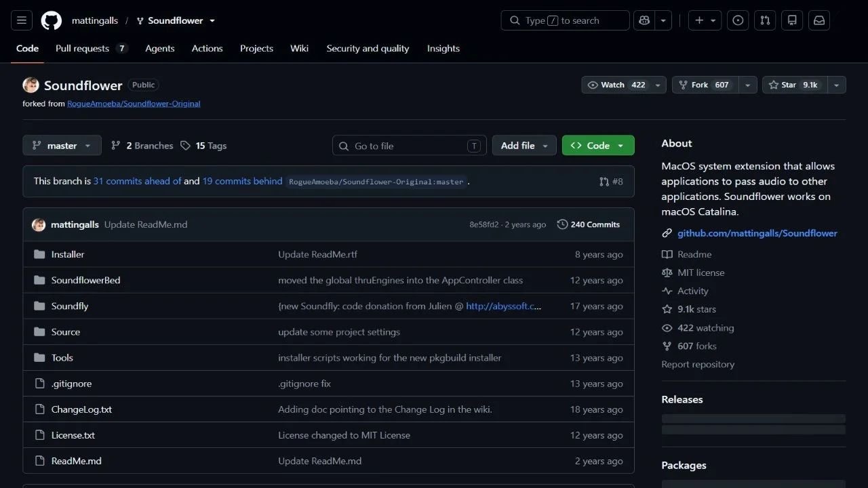Open the hamburger navigation menu
This screenshot has height=488, width=868.
tap(21, 20)
